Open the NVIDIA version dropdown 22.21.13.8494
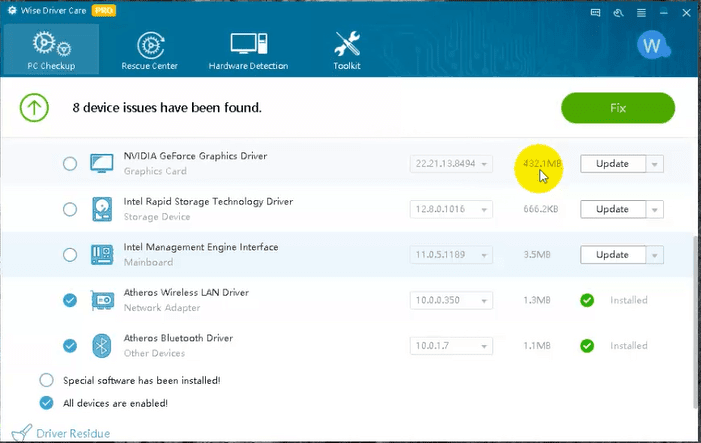 [451, 164]
